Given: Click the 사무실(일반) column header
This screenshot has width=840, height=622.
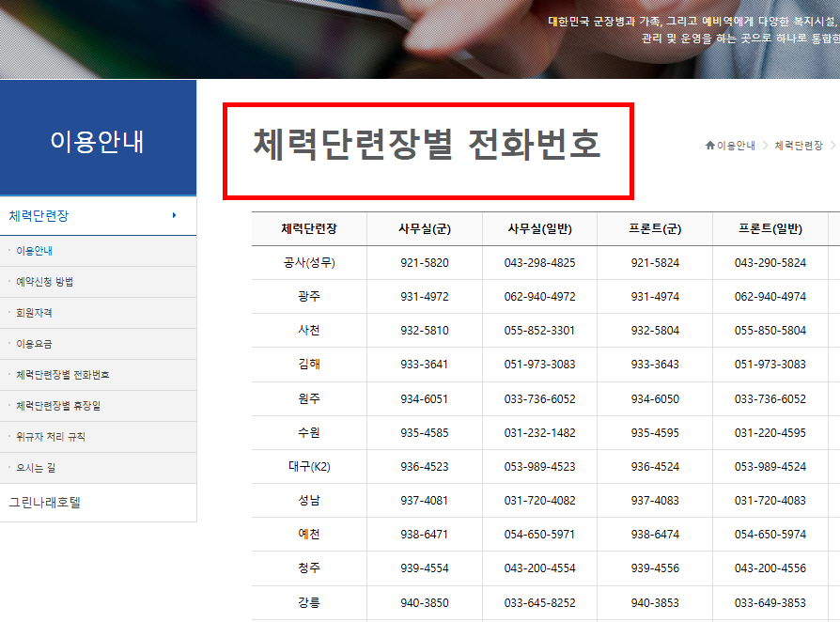Looking at the screenshot, I should pyautogui.click(x=541, y=228).
